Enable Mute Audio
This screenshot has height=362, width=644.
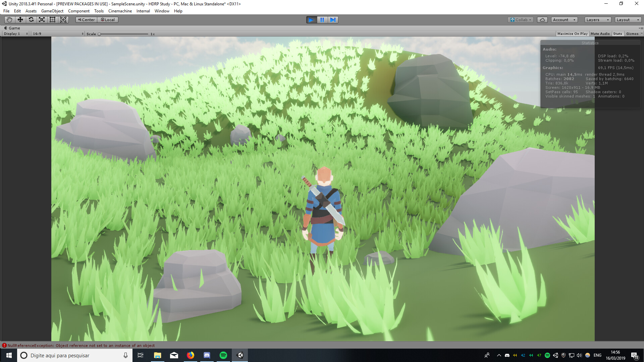[600, 34]
